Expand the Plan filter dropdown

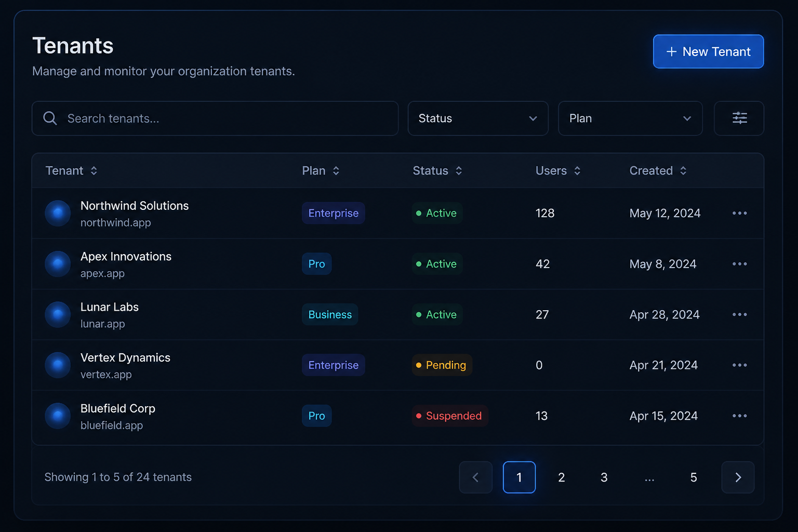[x=630, y=118]
